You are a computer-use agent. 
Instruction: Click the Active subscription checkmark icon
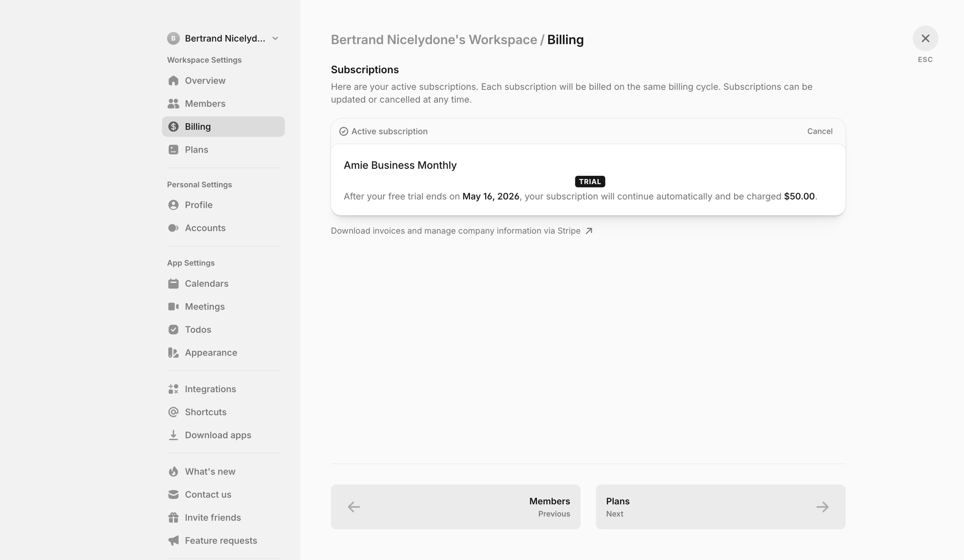(x=343, y=131)
